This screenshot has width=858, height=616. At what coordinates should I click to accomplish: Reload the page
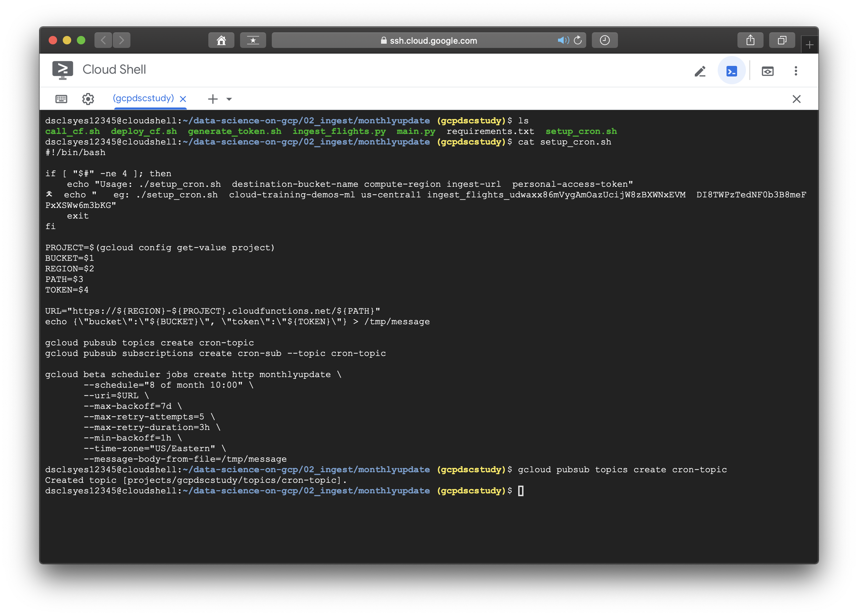point(578,40)
